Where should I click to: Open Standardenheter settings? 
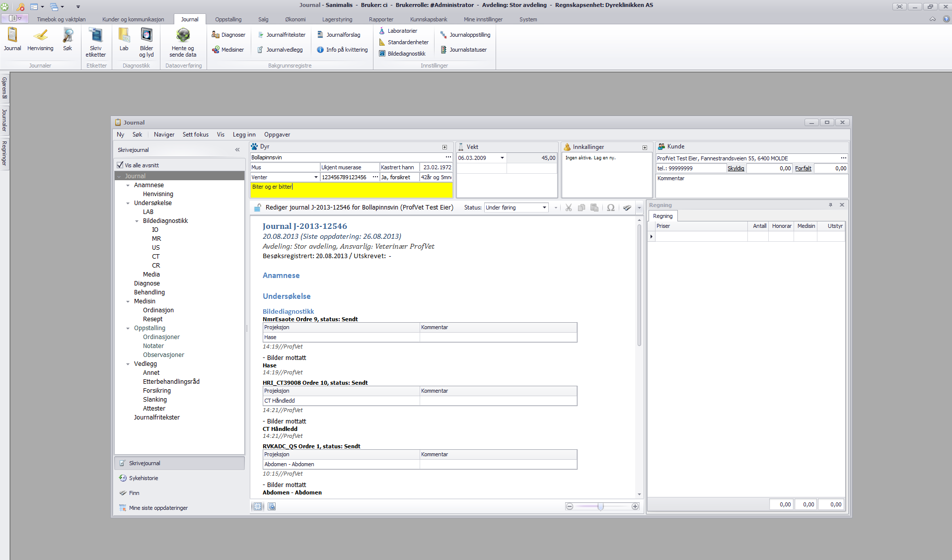pos(403,42)
